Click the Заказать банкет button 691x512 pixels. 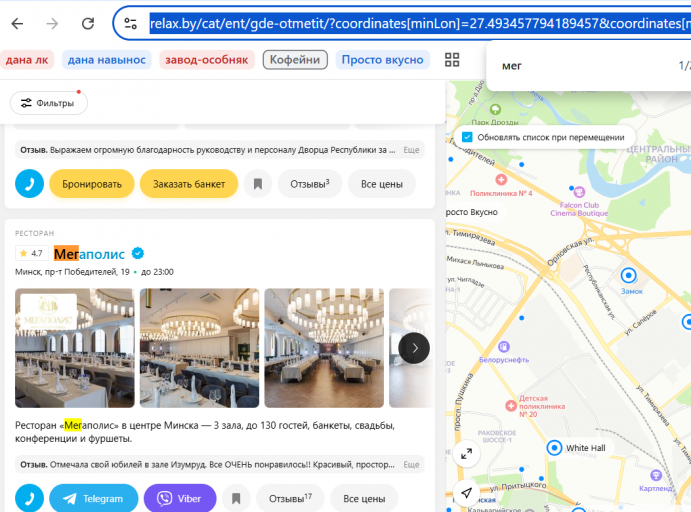tap(189, 184)
